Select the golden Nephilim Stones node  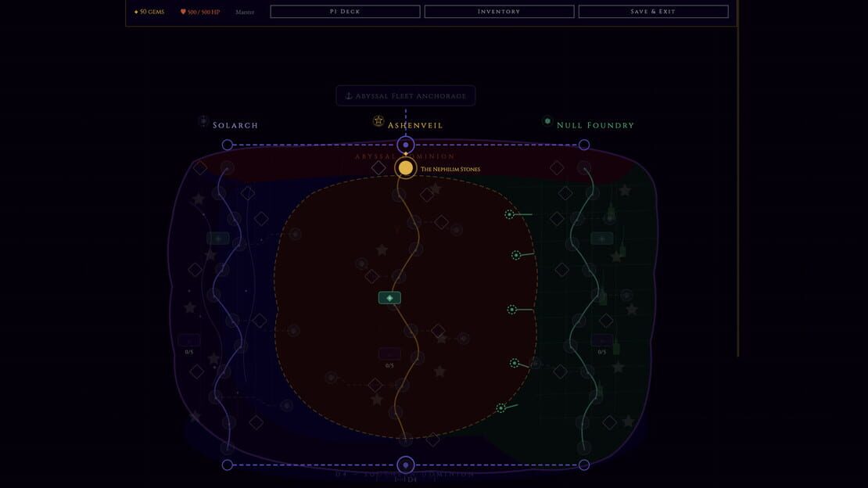coord(406,168)
